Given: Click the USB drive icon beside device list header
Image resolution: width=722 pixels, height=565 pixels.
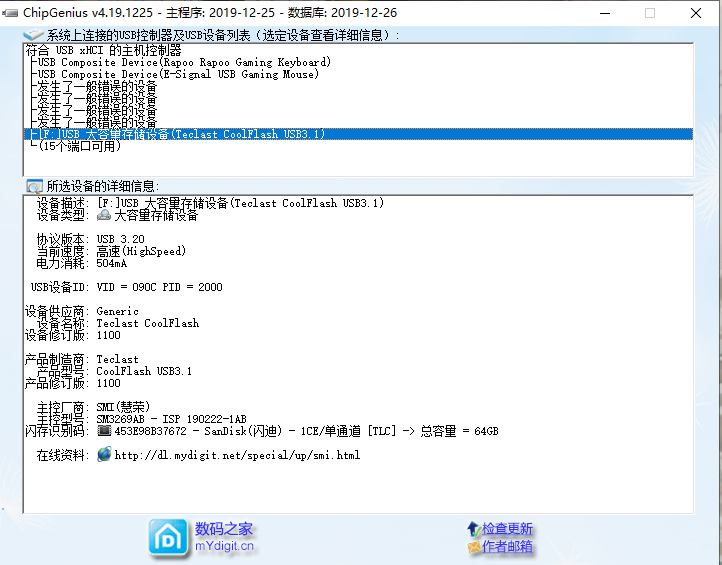Looking at the screenshot, I should pos(33,35).
